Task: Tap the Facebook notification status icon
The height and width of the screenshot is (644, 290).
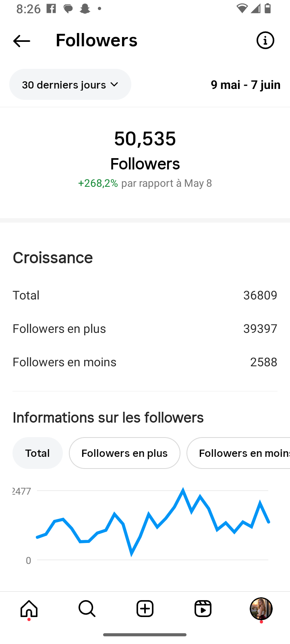Action: pos(52,8)
